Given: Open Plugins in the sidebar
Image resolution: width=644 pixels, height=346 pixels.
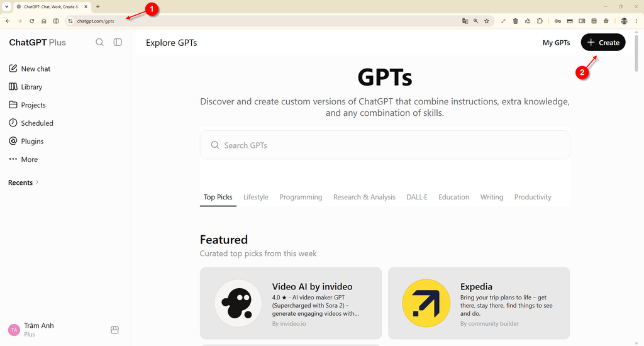Looking at the screenshot, I should pos(26,141).
